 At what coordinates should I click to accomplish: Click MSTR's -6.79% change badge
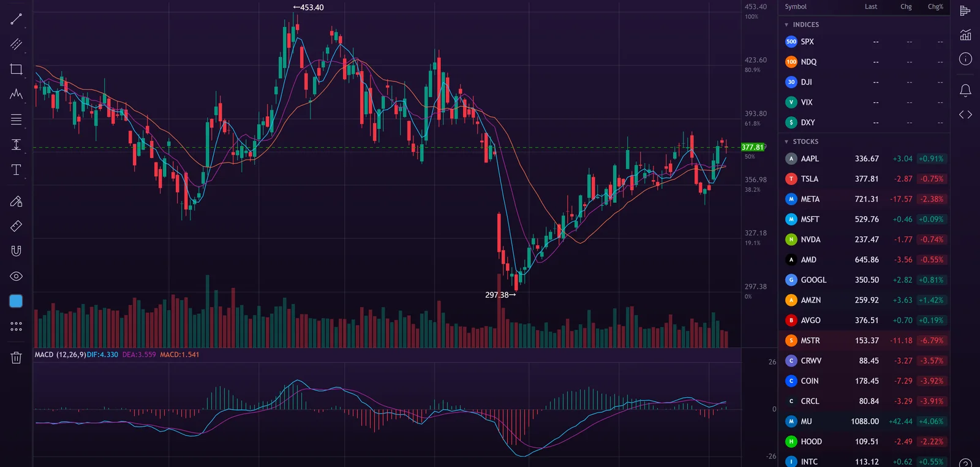[932, 341]
